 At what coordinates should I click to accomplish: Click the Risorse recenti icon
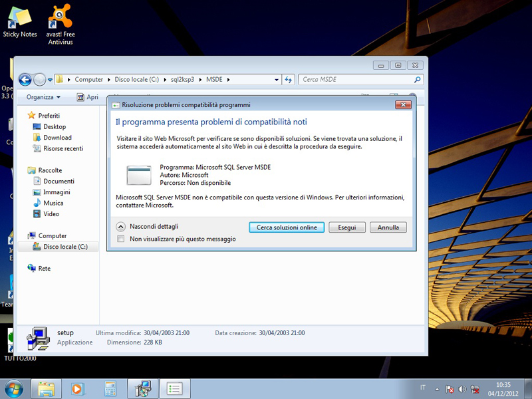pos(37,148)
